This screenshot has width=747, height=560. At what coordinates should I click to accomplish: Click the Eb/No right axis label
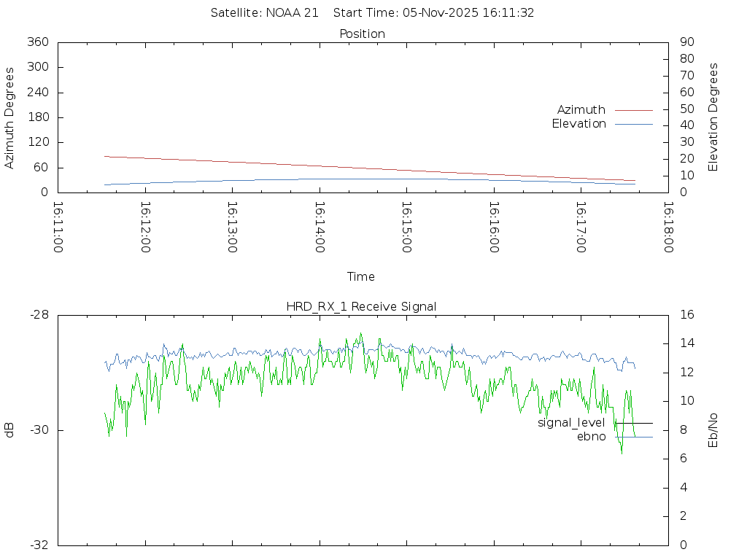tap(713, 430)
